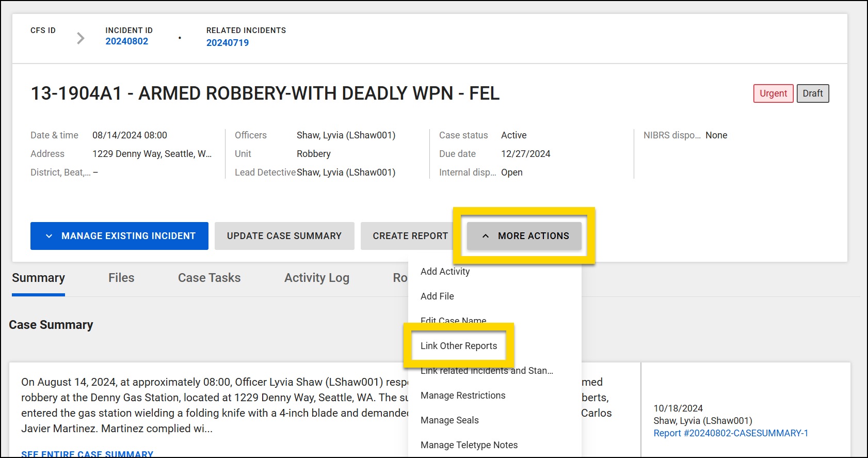Choose Manage Seals menu item
Screen dimensions: 868x458
point(494,420)
